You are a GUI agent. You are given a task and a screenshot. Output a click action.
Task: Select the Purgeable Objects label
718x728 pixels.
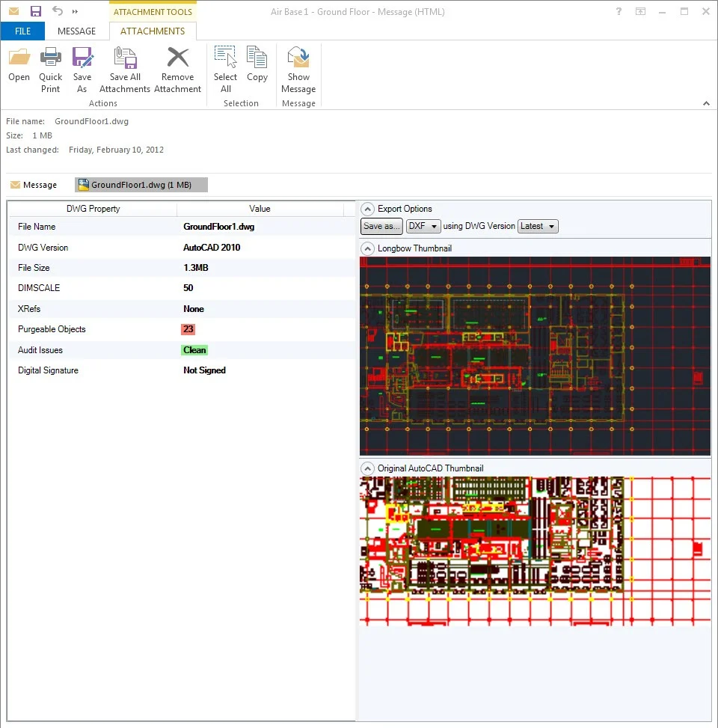[52, 329]
